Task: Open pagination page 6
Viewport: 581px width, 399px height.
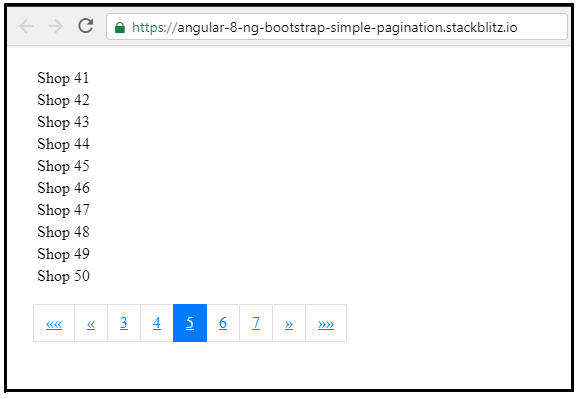Action: pos(223,323)
